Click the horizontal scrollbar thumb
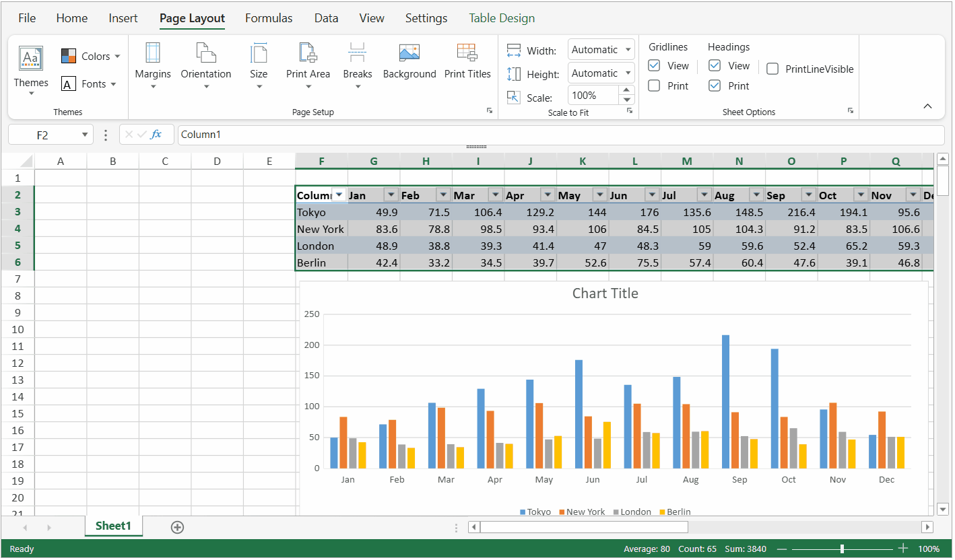Screen dimensions: 955x560 click(x=584, y=527)
